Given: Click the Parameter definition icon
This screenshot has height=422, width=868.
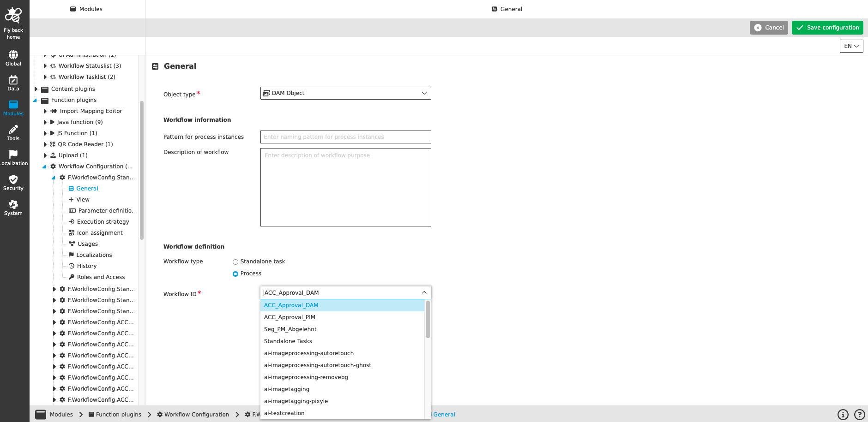Looking at the screenshot, I should tap(72, 211).
